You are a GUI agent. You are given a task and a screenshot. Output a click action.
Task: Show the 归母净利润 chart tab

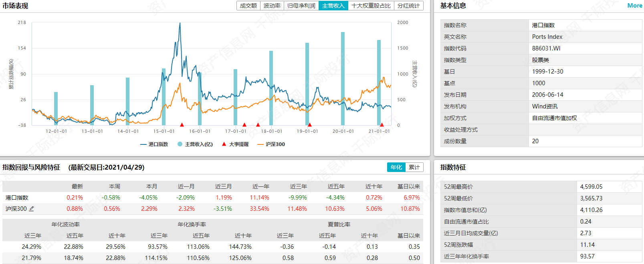(x=301, y=6)
